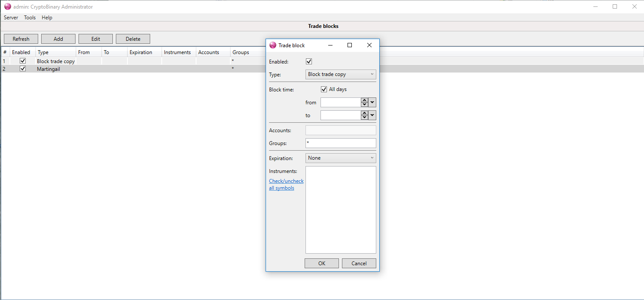This screenshot has height=300, width=644.
Task: Open the Tools menu
Action: click(x=30, y=18)
